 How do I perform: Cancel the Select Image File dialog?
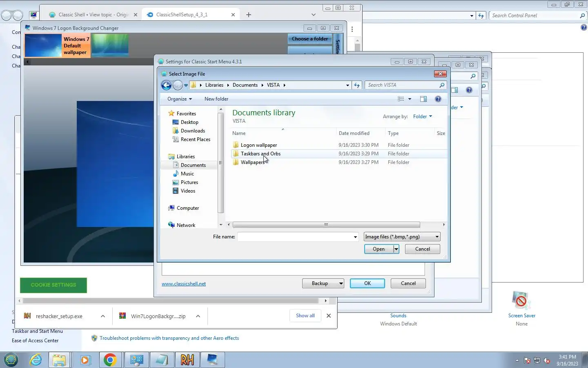point(422,249)
